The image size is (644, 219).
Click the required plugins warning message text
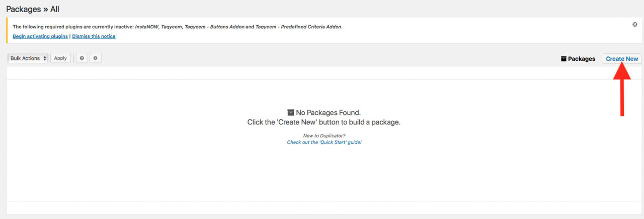pyautogui.click(x=178, y=27)
